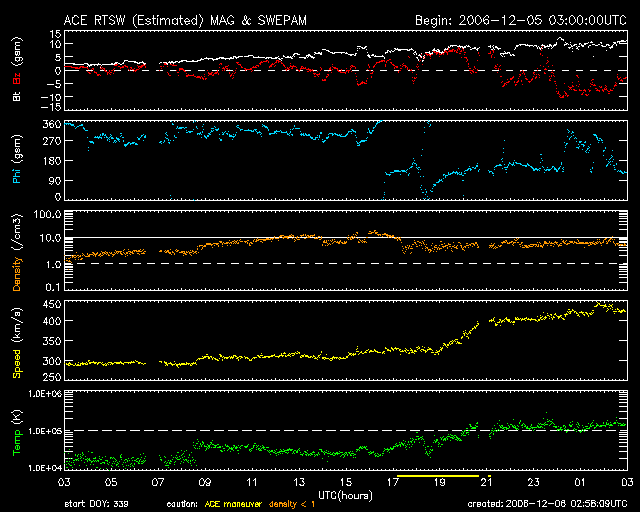Click the '1.0E+06' tick on the Temp axis
The width and height of the screenshot is (640, 512).
click(45, 394)
